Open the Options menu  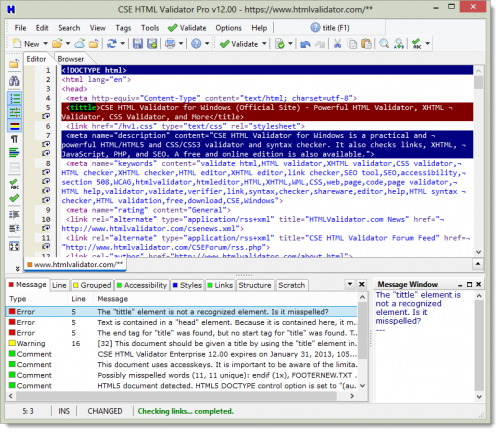point(228,28)
